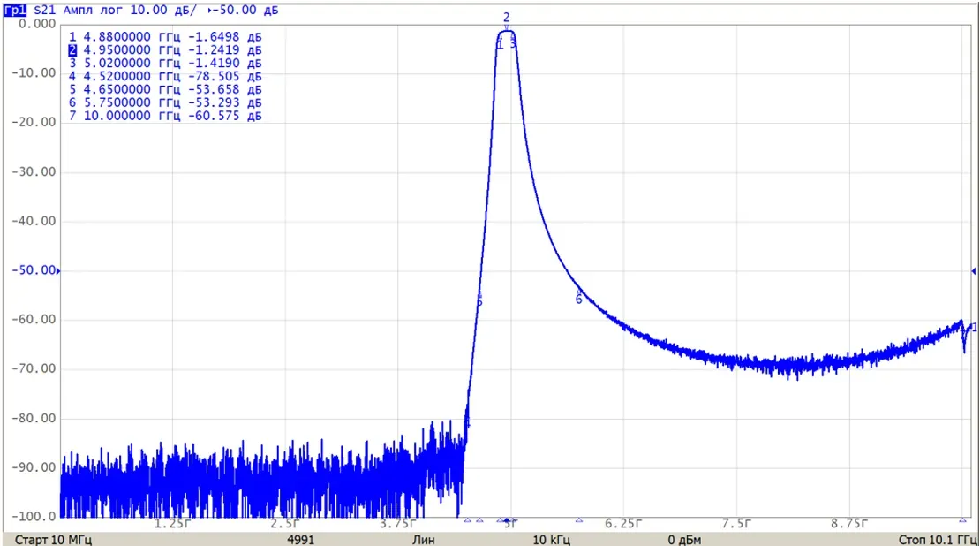Click marker 5 label on the rising slope
The width and height of the screenshot is (980, 546).
tap(479, 302)
